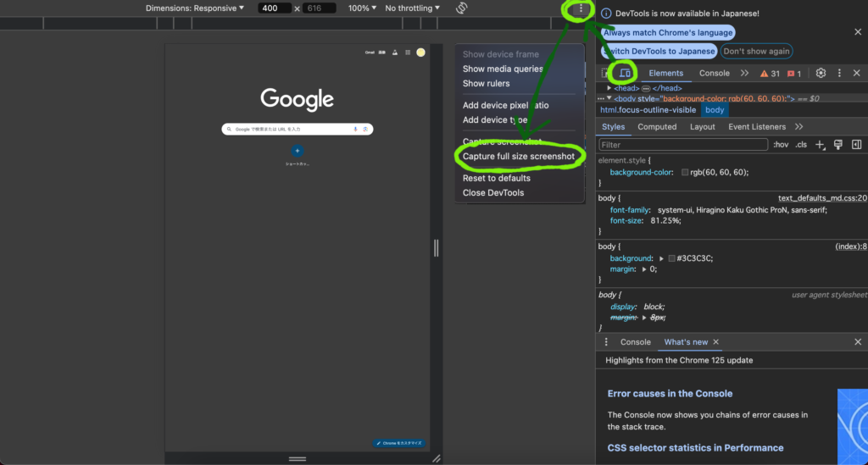Dismiss the DevTools language notification
Image resolution: width=868 pixels, height=465 pixels.
tap(858, 32)
